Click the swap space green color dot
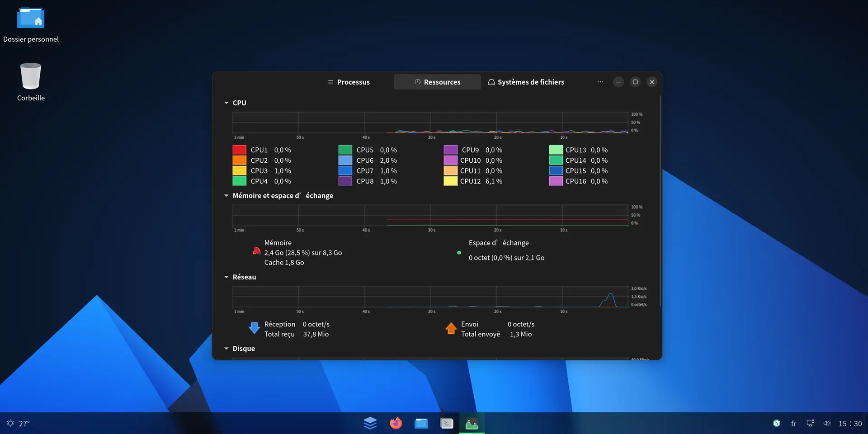This screenshot has width=868, height=434. 459,253
